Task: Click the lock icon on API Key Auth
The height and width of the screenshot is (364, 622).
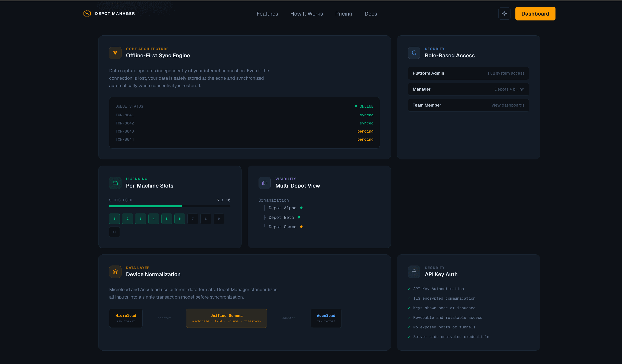Action: (x=414, y=272)
